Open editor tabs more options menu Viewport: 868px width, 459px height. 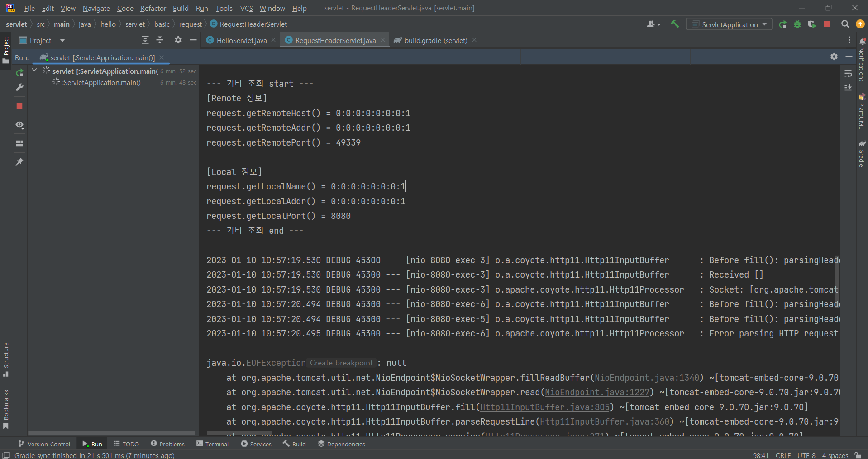point(849,40)
